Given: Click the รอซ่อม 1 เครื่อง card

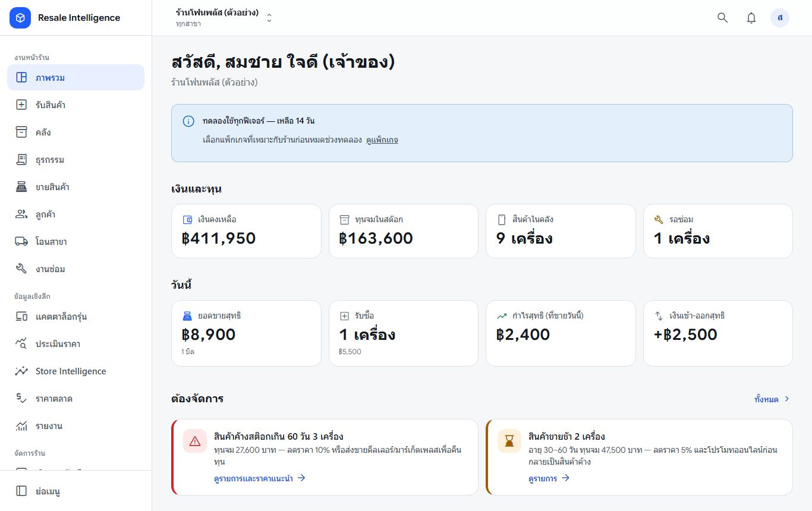Looking at the screenshot, I should click(x=718, y=231).
